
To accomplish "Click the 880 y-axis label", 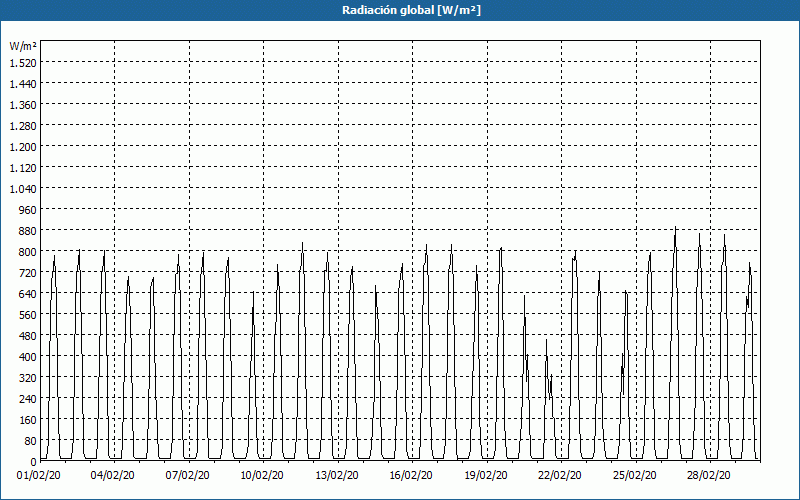I will coord(28,231).
